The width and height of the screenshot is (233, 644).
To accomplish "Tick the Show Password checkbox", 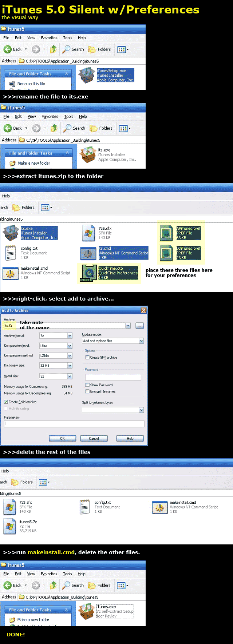I will [87, 385].
